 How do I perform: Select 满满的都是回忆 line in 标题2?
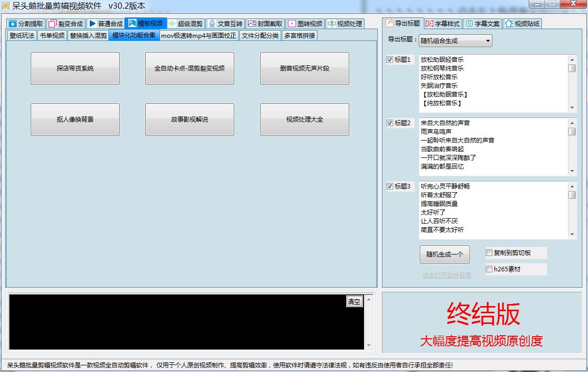point(442,167)
